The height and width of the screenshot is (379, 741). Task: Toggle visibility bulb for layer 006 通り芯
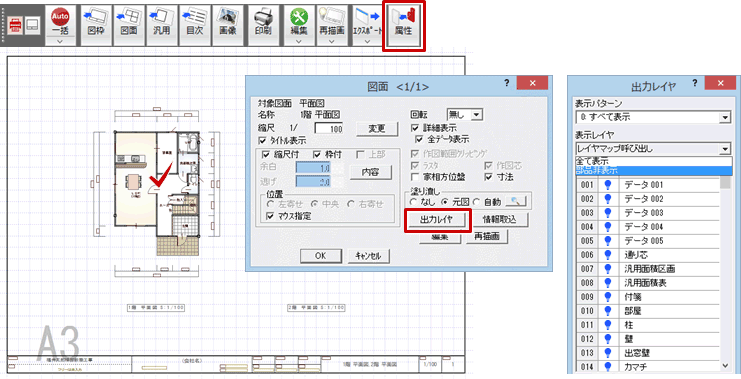click(x=608, y=255)
